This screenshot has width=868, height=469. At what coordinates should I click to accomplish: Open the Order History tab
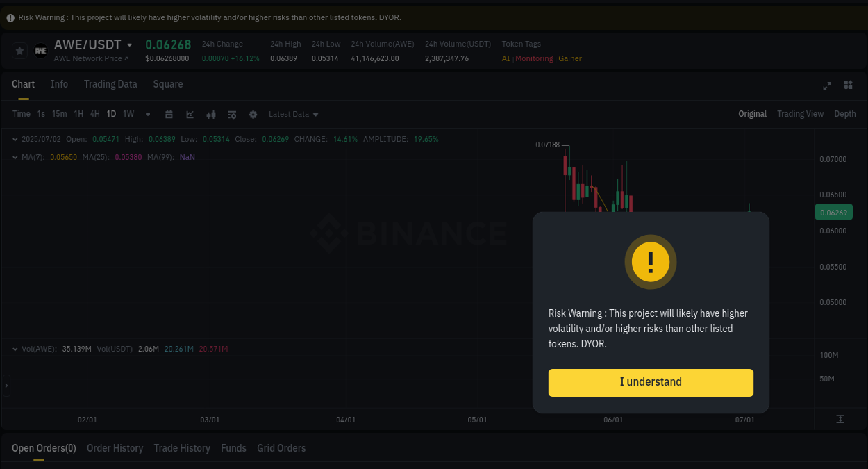click(115, 448)
